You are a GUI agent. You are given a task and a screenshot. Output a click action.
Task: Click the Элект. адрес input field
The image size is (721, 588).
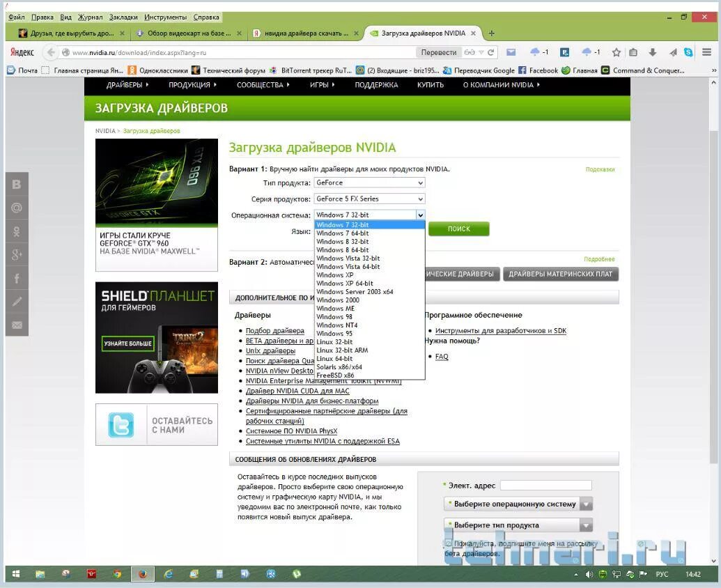tap(546, 485)
